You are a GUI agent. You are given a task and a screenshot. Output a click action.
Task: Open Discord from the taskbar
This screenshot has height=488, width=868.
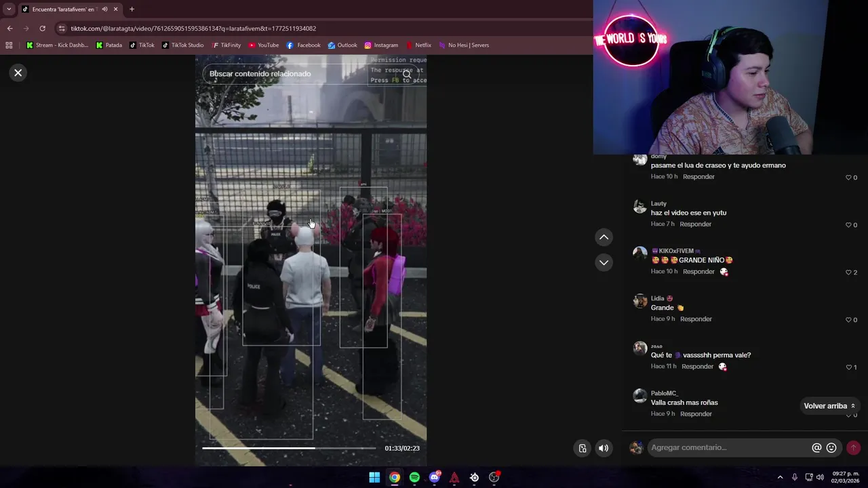(x=435, y=477)
